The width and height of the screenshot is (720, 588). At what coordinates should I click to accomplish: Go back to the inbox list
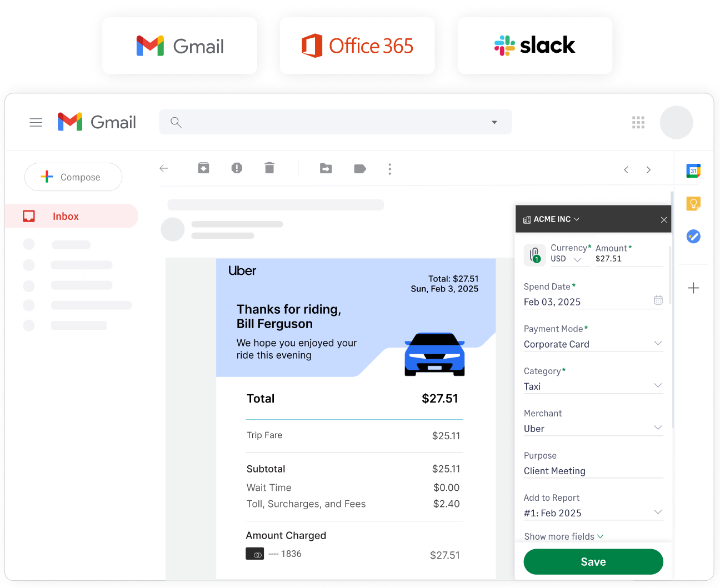click(x=164, y=168)
